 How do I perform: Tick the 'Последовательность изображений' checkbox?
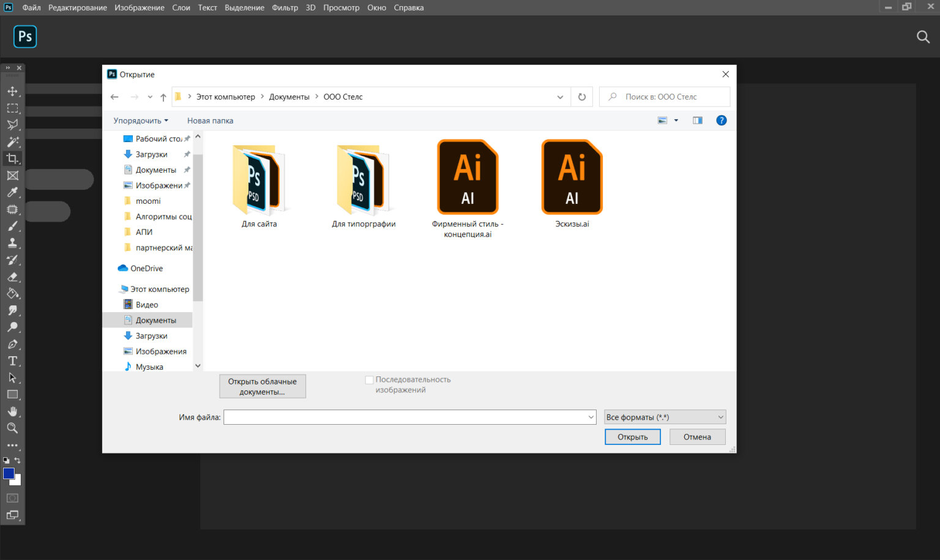click(x=369, y=380)
